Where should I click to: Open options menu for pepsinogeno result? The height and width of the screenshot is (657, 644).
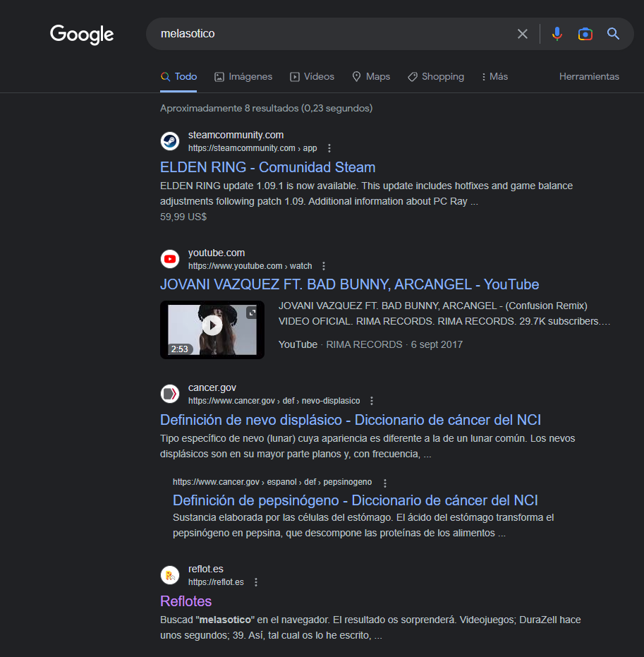tap(385, 483)
